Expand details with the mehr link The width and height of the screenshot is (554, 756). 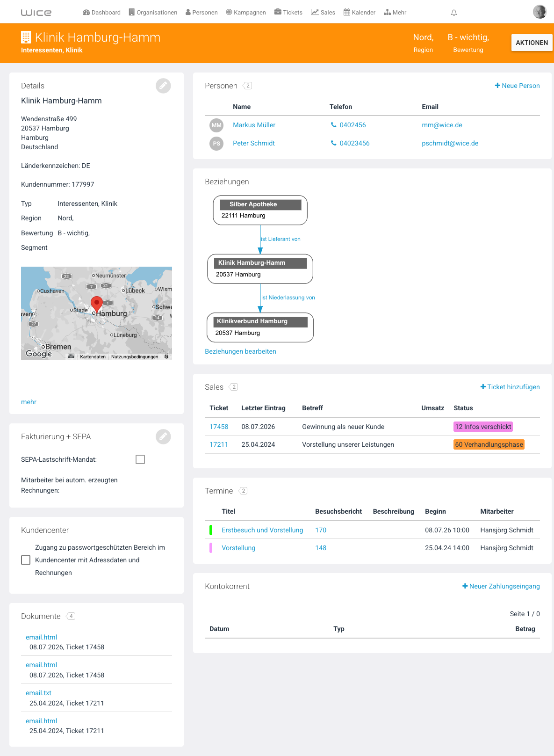[29, 402]
